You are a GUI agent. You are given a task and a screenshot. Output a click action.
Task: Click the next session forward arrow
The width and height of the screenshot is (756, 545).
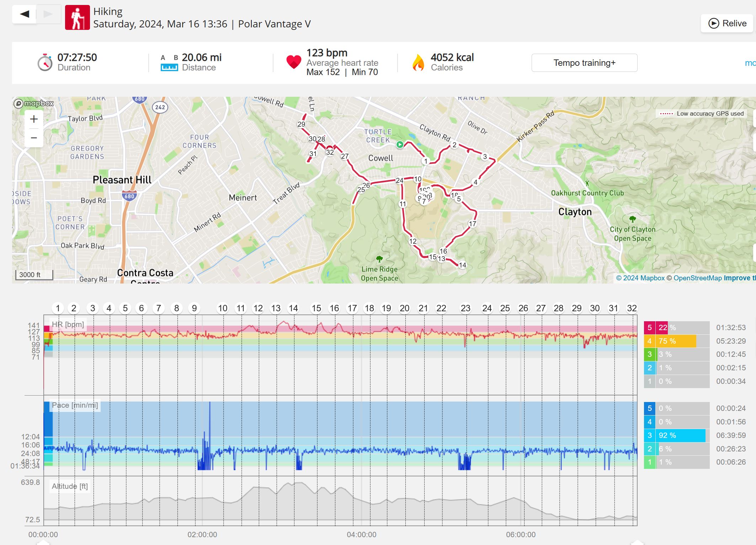pos(48,14)
